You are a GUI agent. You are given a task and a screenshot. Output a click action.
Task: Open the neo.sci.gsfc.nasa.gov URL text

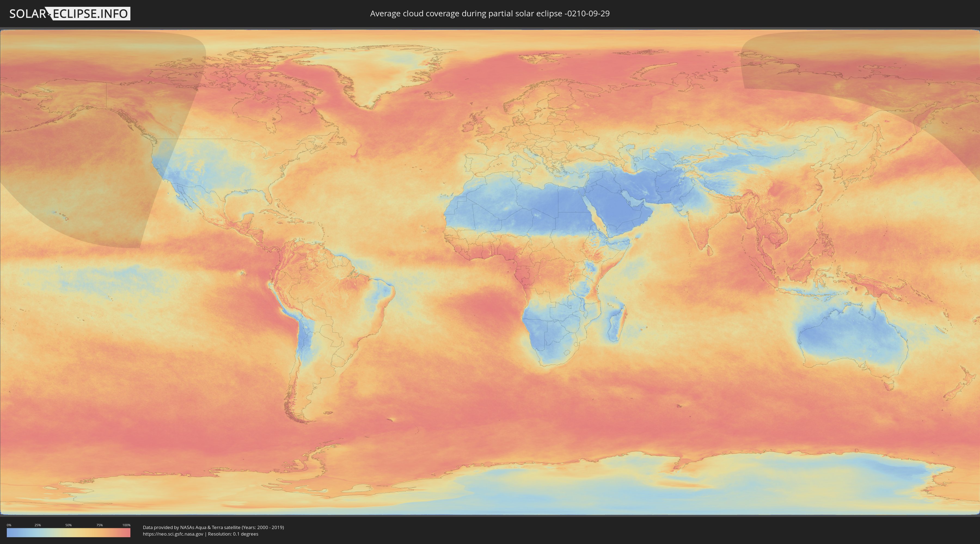pyautogui.click(x=173, y=534)
